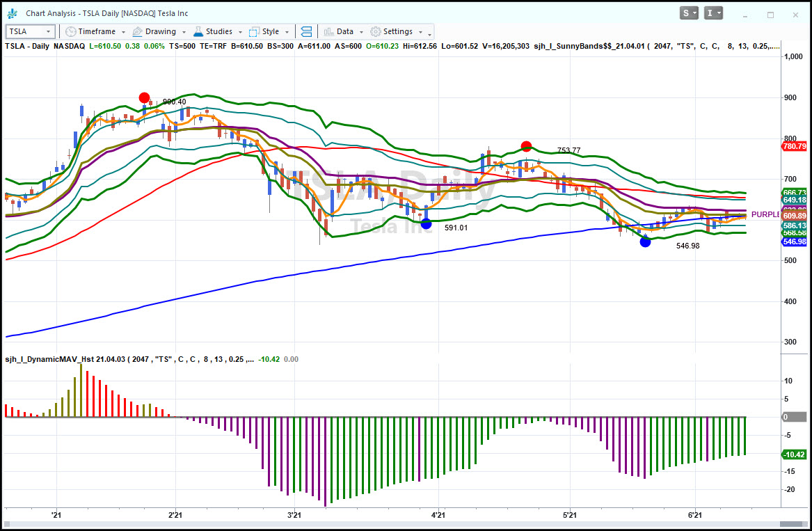Click the Drawing pencil icon
This screenshot has width=812, height=531.
tap(137, 31)
